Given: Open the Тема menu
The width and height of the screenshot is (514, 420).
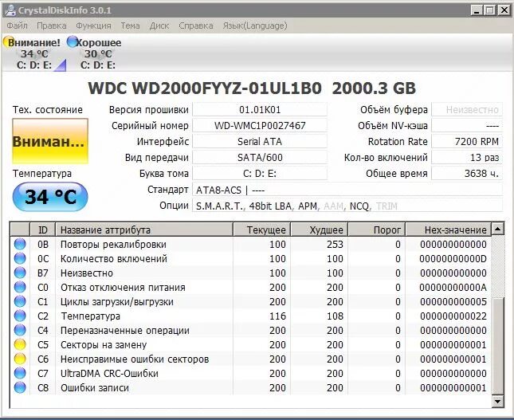Looking at the screenshot, I should (130, 26).
